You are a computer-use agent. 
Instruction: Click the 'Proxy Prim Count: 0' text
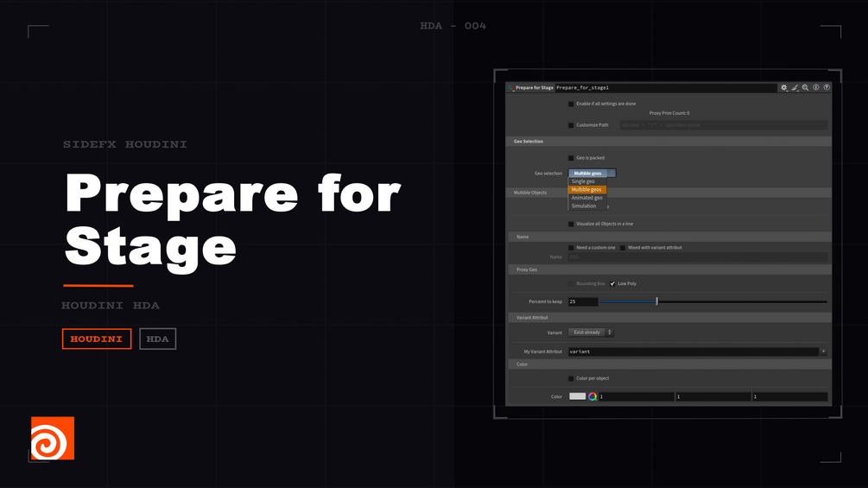669,113
